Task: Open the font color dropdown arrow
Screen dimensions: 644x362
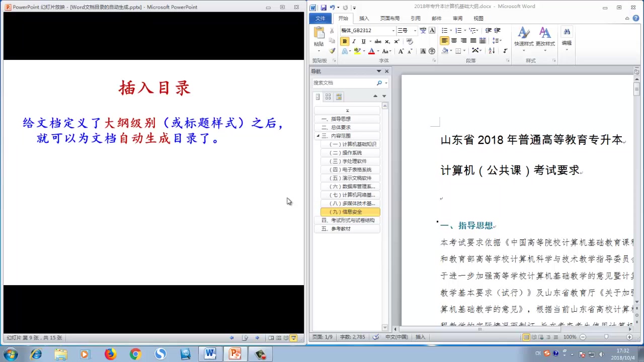Action: (x=377, y=51)
